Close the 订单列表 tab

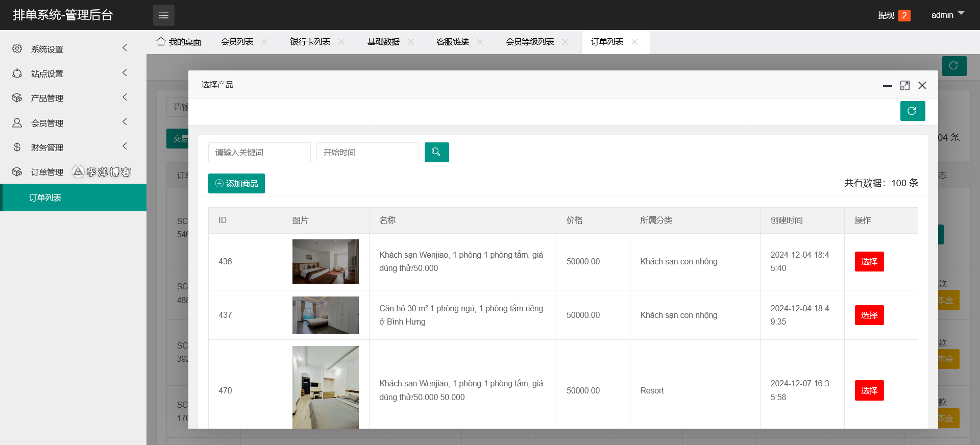(634, 42)
